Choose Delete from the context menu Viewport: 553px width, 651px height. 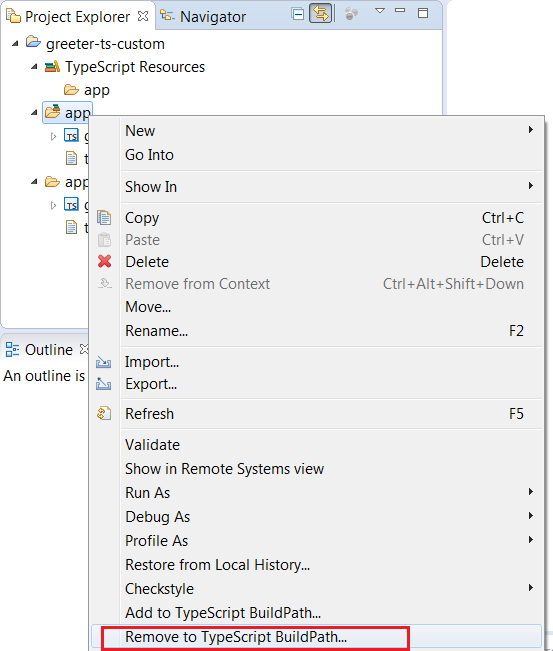[x=316, y=262]
